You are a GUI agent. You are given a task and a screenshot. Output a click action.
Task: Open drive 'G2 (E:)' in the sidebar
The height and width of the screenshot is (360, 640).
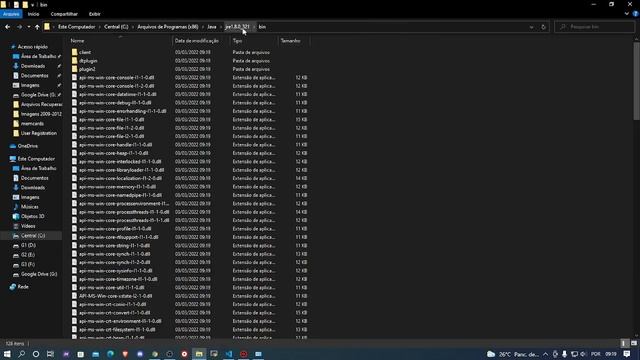pyautogui.click(x=28, y=255)
